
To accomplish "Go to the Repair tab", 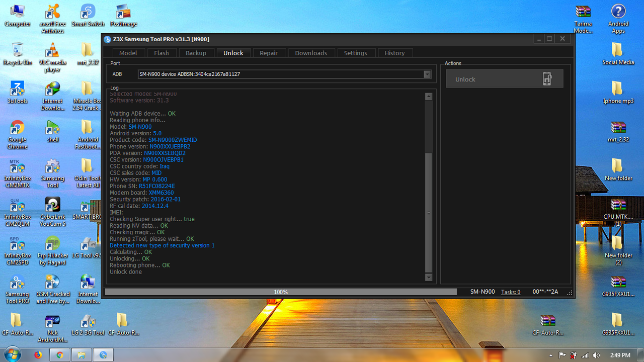I will [269, 53].
